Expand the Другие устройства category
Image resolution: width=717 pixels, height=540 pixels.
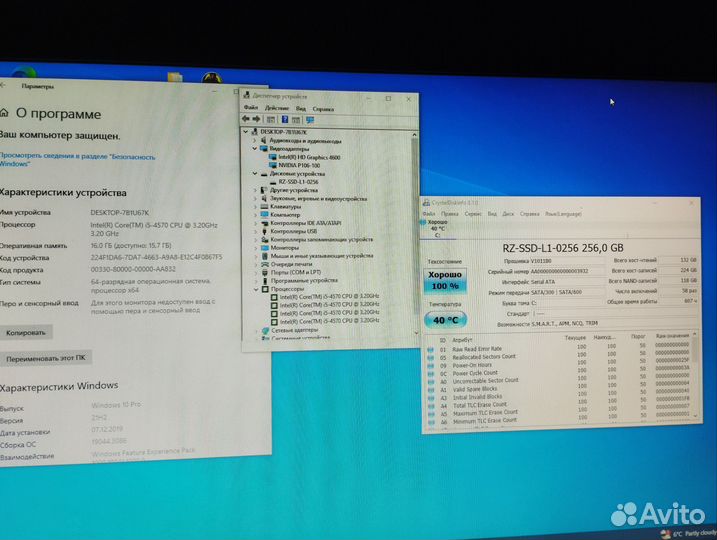(x=255, y=190)
